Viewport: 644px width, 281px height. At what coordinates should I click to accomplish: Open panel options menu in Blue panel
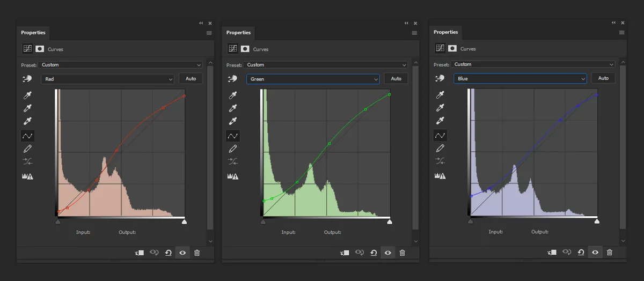pyautogui.click(x=622, y=33)
